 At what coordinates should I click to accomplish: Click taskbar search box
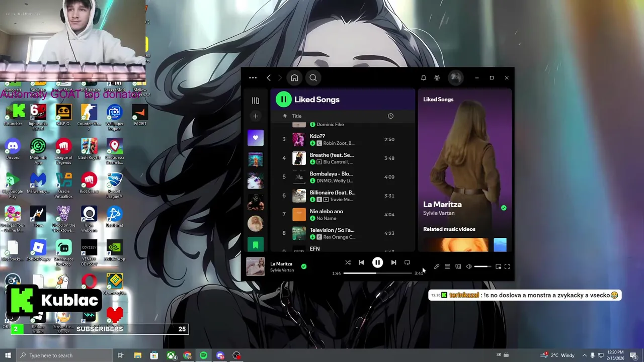65,355
